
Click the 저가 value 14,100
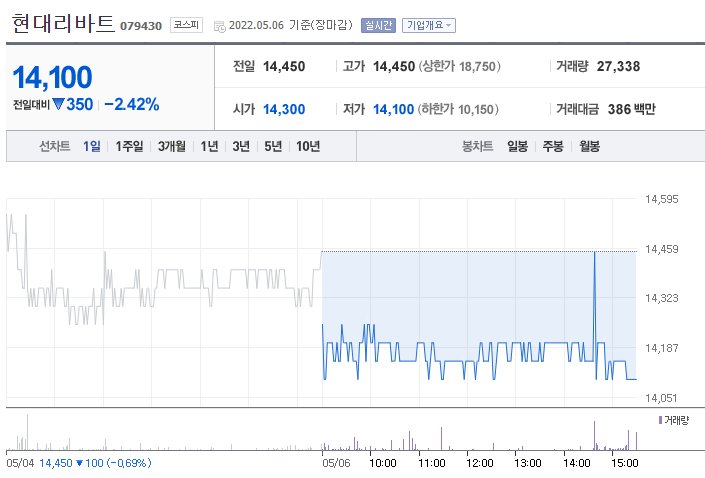[x=393, y=109]
